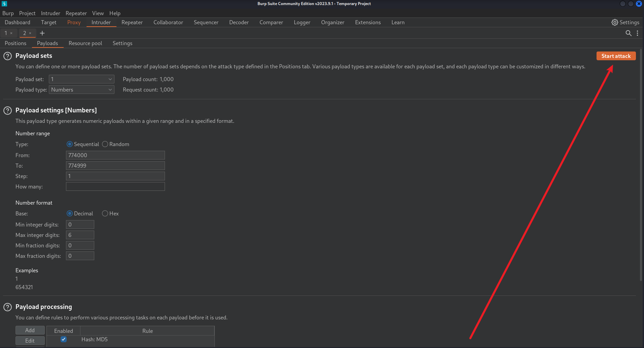
Task: Switch to the Proxy tab
Action: coord(74,22)
